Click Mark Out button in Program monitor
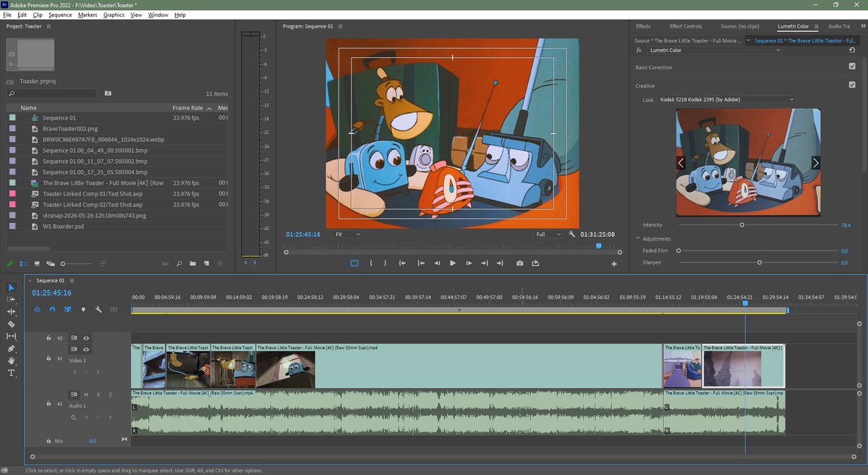Image resolution: width=868 pixels, height=475 pixels. pos(385,263)
